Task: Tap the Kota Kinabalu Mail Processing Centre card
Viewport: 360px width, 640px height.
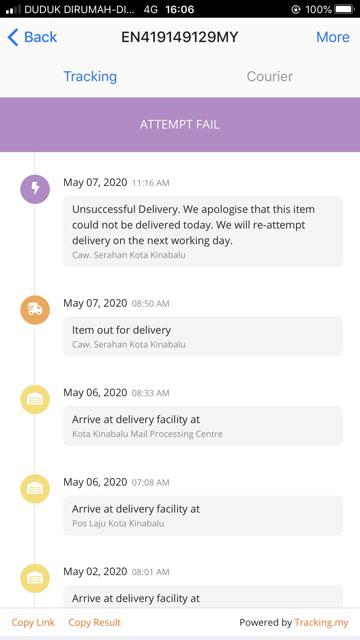Action: pos(203,426)
